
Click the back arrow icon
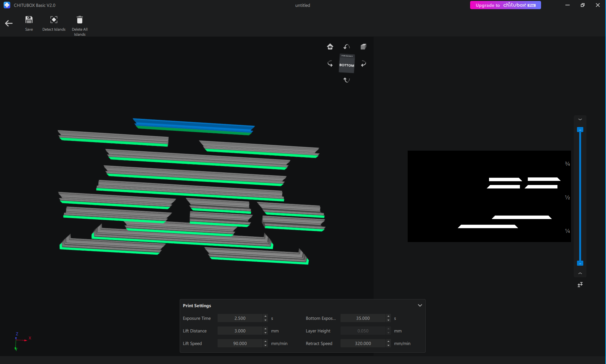point(9,23)
